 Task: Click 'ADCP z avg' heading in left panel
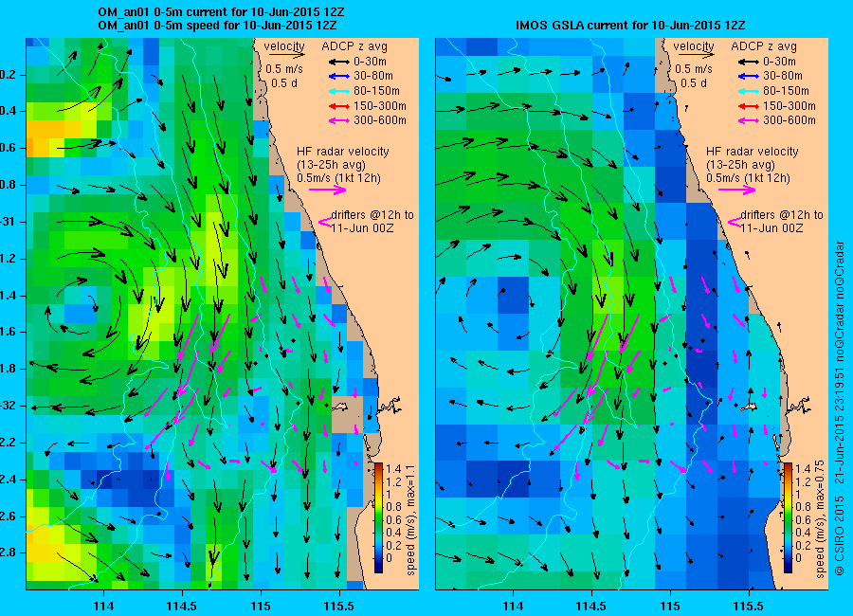pyautogui.click(x=354, y=46)
